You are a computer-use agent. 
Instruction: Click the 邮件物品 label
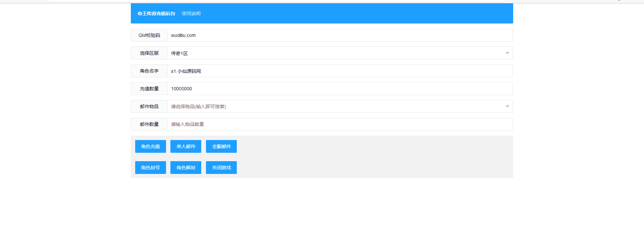(149, 106)
